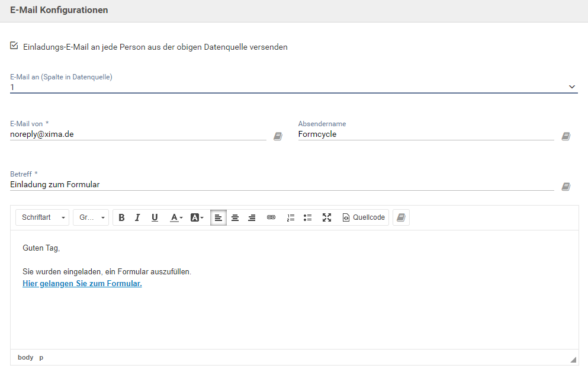Insert a bulleted list
This screenshot has height=378, width=588.
click(307, 217)
